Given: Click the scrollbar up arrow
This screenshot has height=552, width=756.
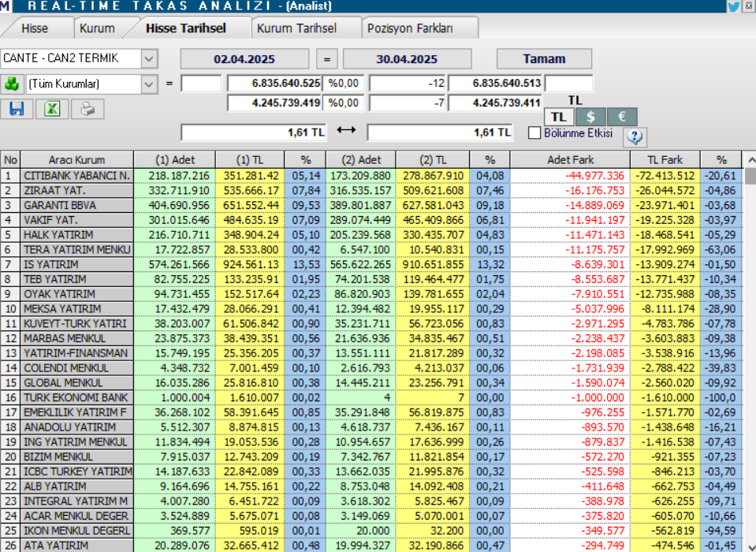Looking at the screenshot, I should click(x=750, y=159).
